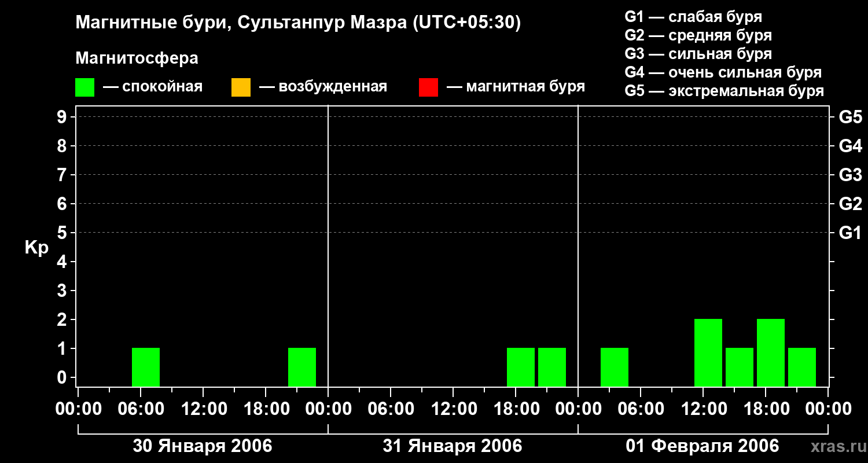Click the G5 label on right axis
The width and height of the screenshot is (868, 463).
(851, 117)
